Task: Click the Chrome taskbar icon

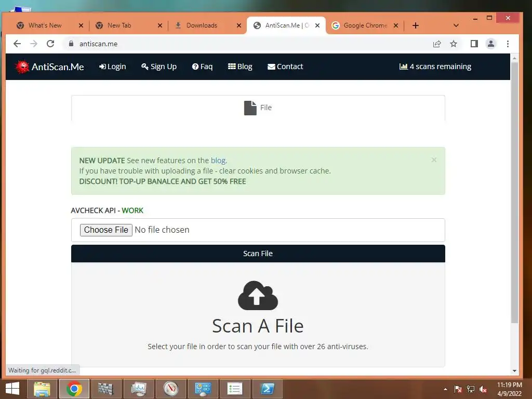Action: pyautogui.click(x=74, y=389)
